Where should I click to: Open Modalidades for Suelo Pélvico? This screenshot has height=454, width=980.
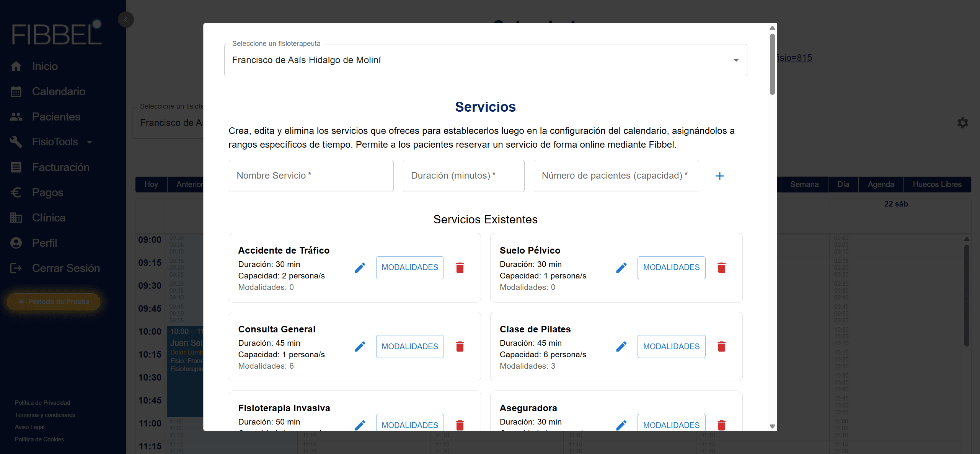pyautogui.click(x=671, y=268)
